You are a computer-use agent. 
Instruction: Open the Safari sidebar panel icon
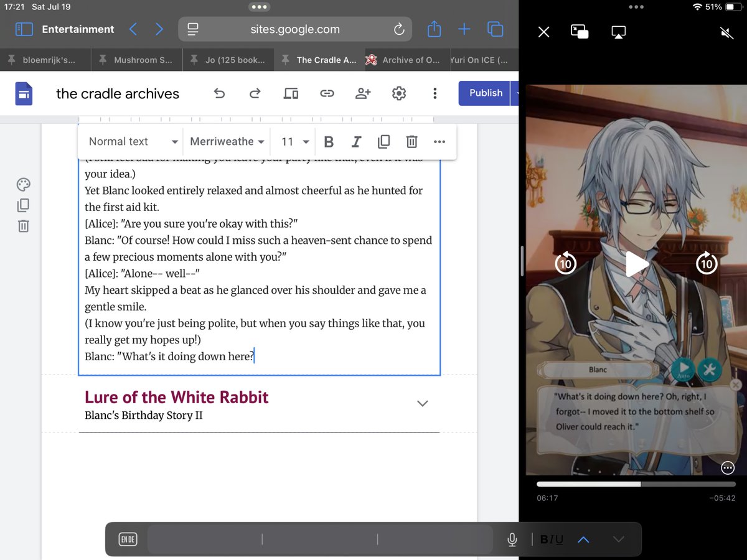tap(24, 29)
